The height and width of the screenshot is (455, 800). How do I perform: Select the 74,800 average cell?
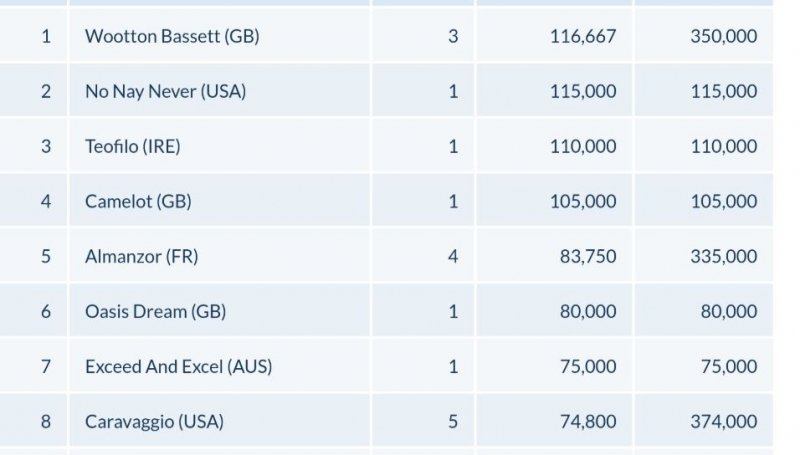(x=588, y=422)
